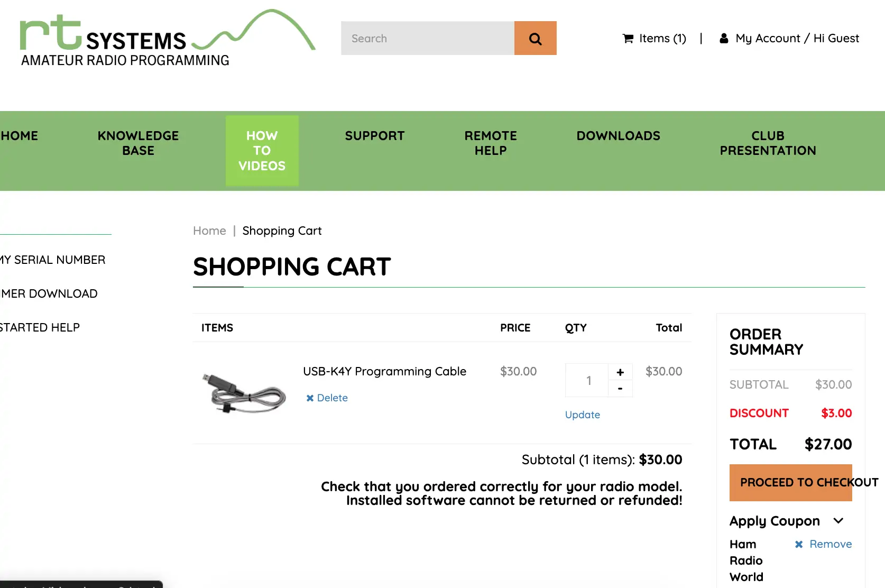This screenshot has height=588, width=885.
Task: Select the Remote Help menu item
Action: click(491, 143)
